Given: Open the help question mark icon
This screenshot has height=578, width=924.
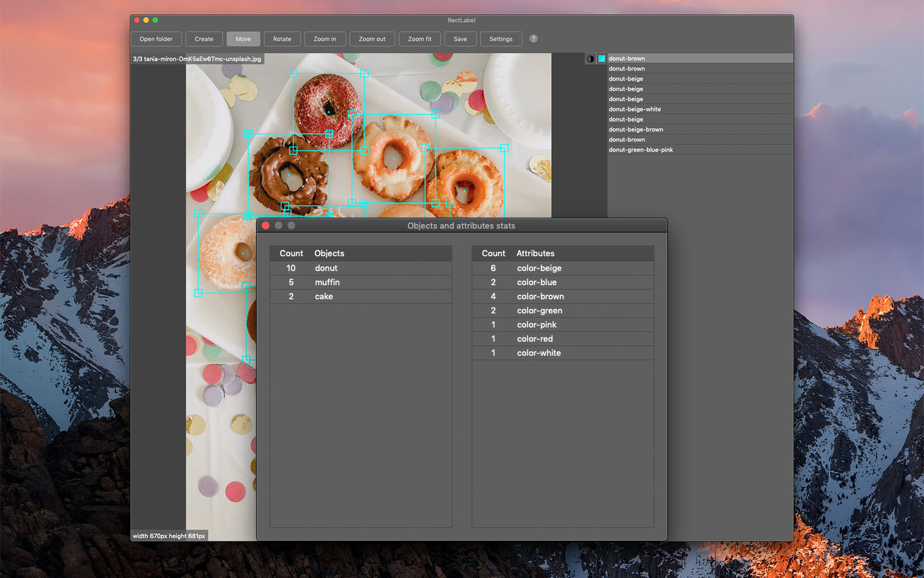Looking at the screenshot, I should tap(533, 39).
